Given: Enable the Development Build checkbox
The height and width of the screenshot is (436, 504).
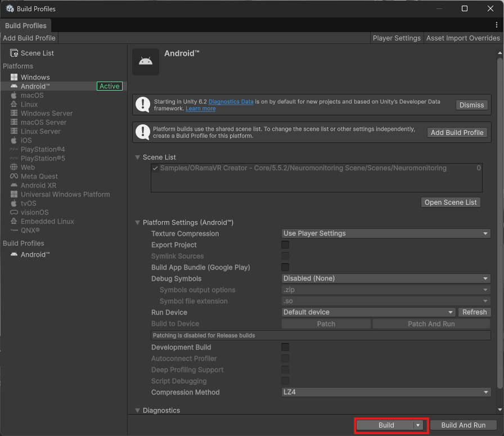Looking at the screenshot, I should 285,347.
